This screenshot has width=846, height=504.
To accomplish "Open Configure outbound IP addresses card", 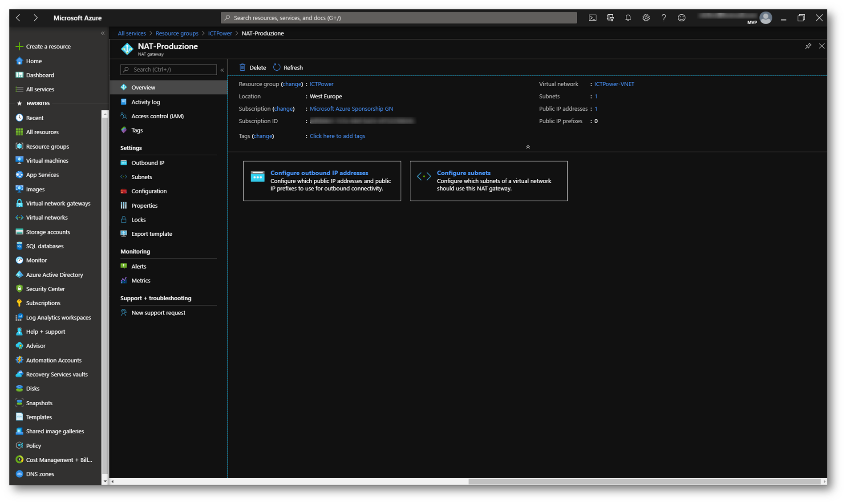I will (322, 181).
